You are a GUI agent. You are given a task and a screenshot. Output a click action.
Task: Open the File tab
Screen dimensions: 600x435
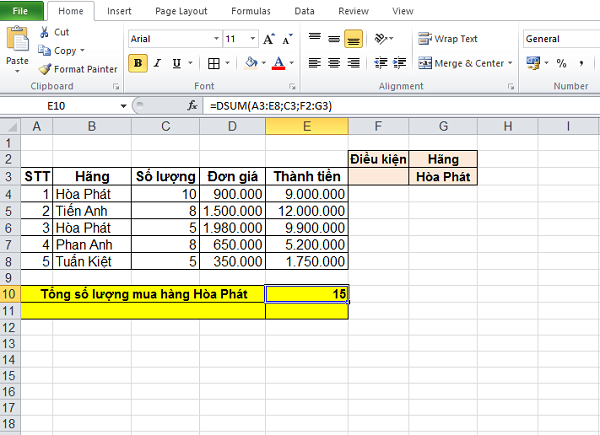(20, 11)
